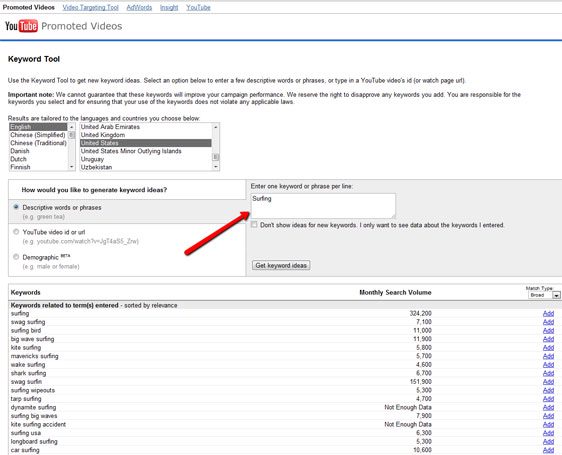Select English in the language list
Screen dimensions: 562x455
point(38,127)
